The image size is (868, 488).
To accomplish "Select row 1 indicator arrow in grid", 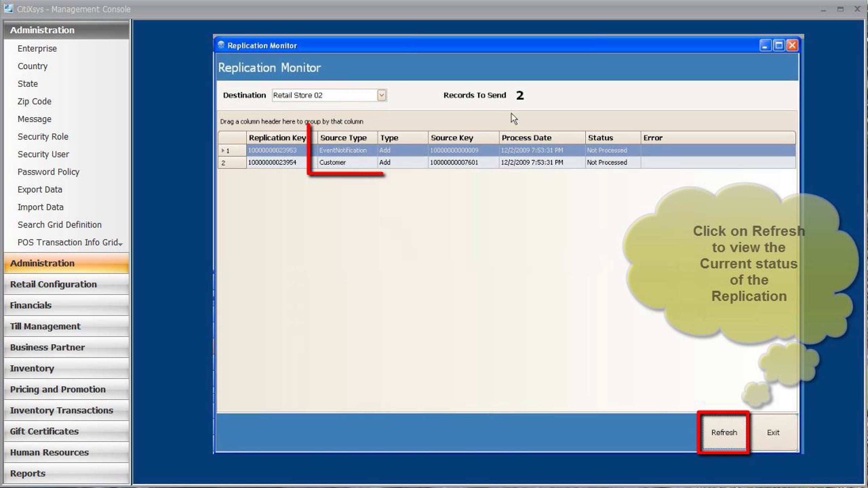I will click(223, 150).
